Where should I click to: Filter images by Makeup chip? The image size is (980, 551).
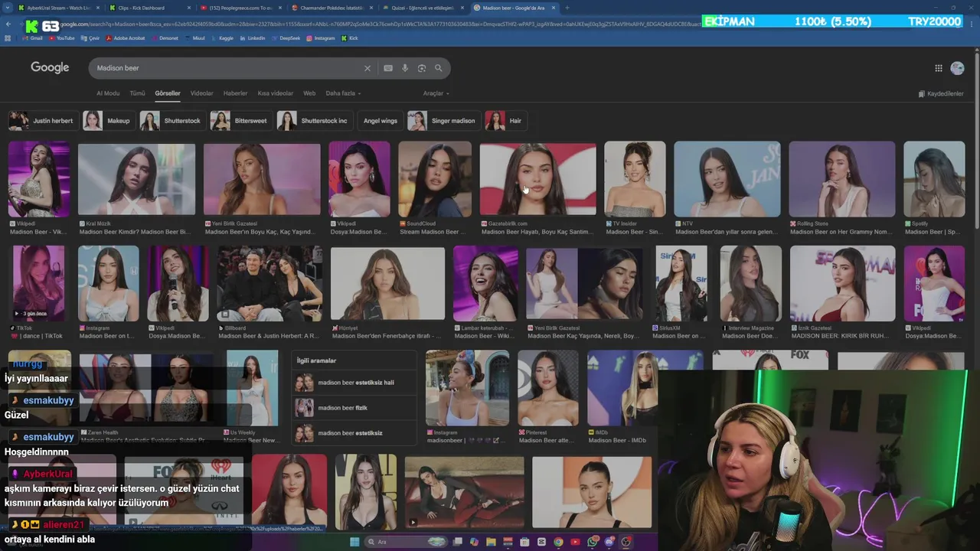(108, 121)
